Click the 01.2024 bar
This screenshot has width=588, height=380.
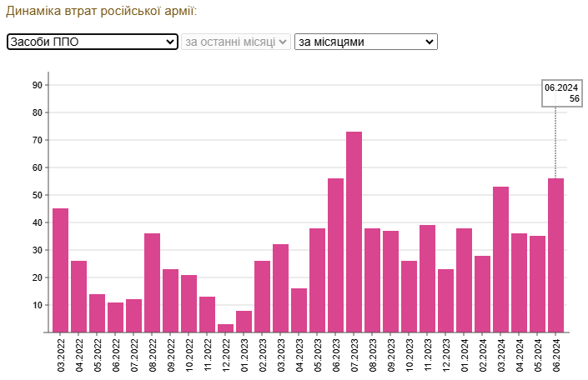(464, 280)
